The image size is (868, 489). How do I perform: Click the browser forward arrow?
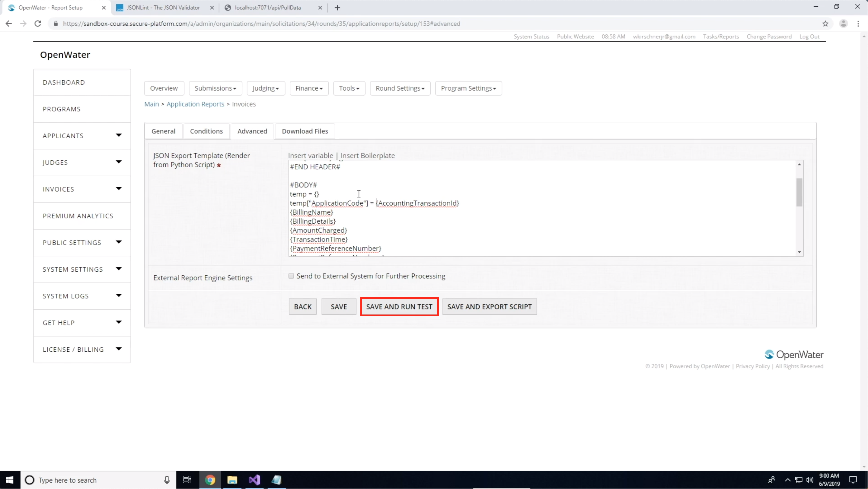coord(23,24)
